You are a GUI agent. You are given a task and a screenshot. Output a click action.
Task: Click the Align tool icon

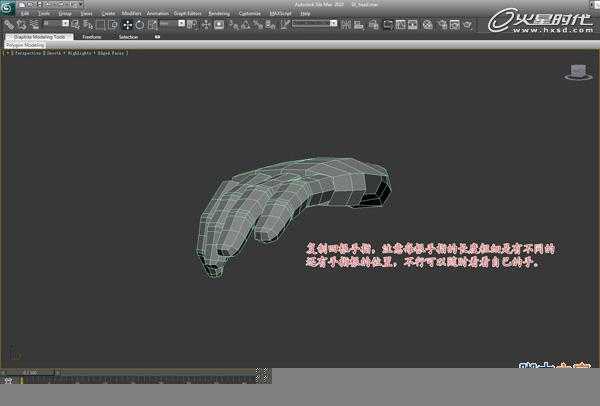[x=359, y=25]
